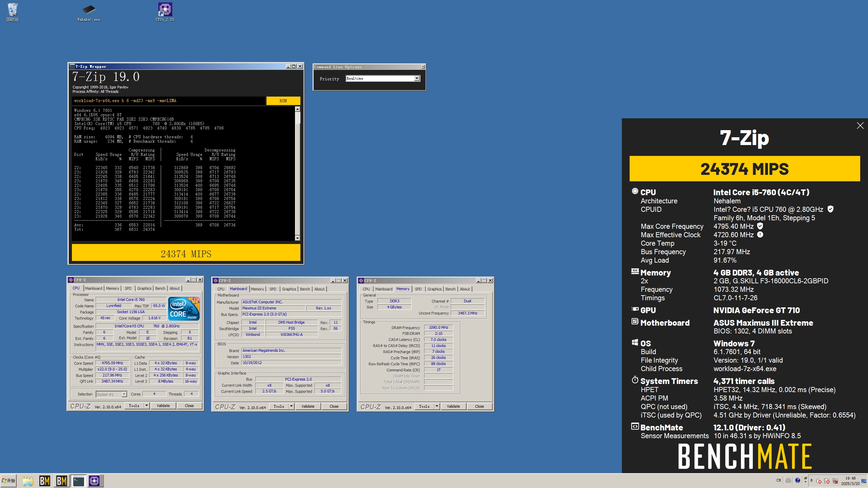Viewport: 868px width, 488px height.
Task: Click the disconnected network tray icon
Action: tap(835, 481)
